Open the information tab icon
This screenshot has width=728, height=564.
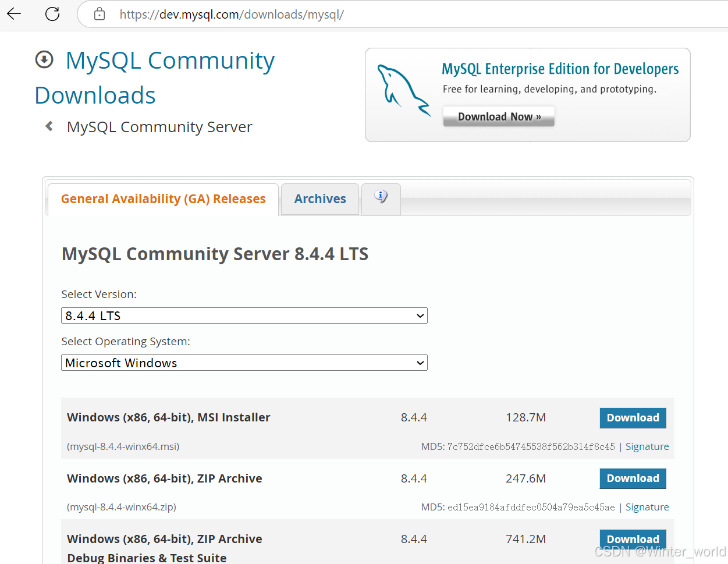(381, 197)
